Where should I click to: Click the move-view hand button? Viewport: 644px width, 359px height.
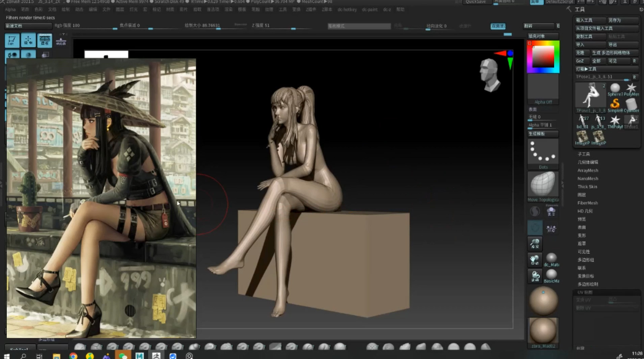point(535,260)
